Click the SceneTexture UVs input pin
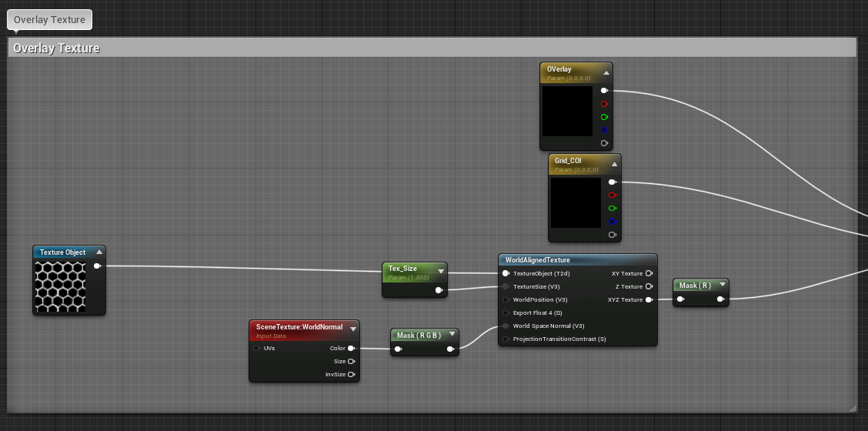 pyautogui.click(x=256, y=349)
